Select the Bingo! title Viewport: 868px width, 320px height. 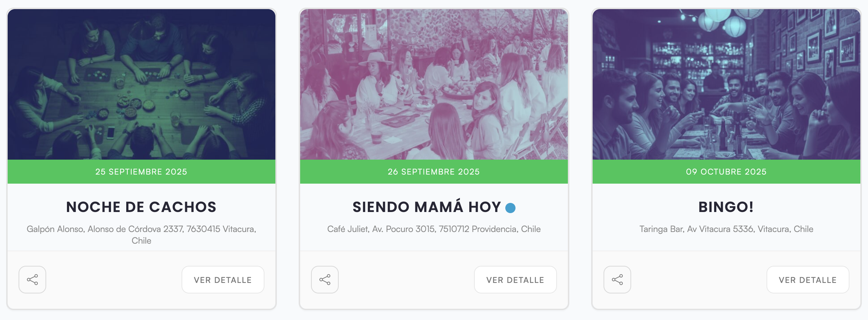pyautogui.click(x=726, y=207)
